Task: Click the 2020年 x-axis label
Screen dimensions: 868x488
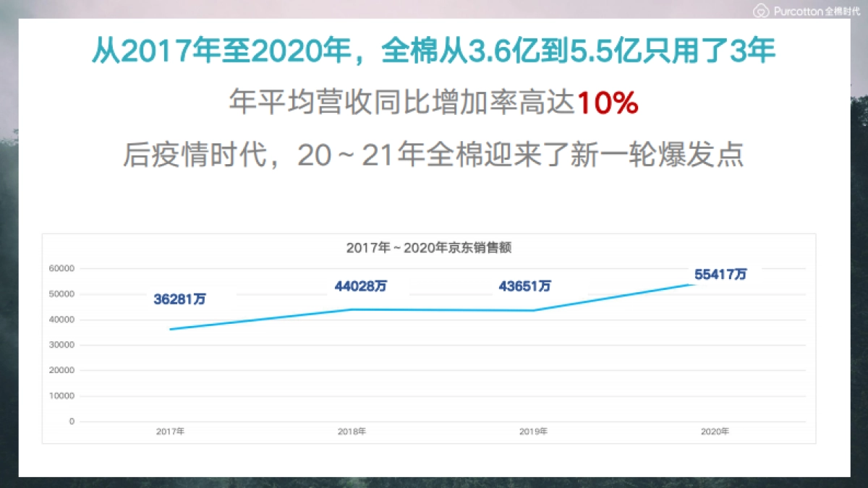Action: (x=715, y=432)
